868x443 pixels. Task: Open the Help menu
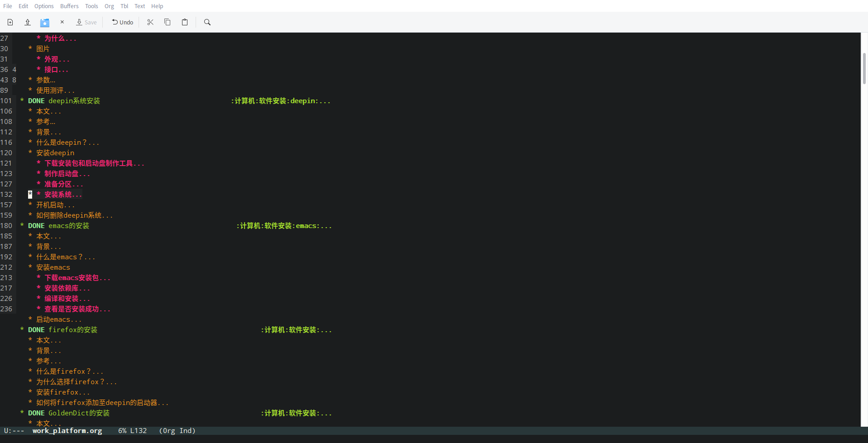pyautogui.click(x=157, y=6)
